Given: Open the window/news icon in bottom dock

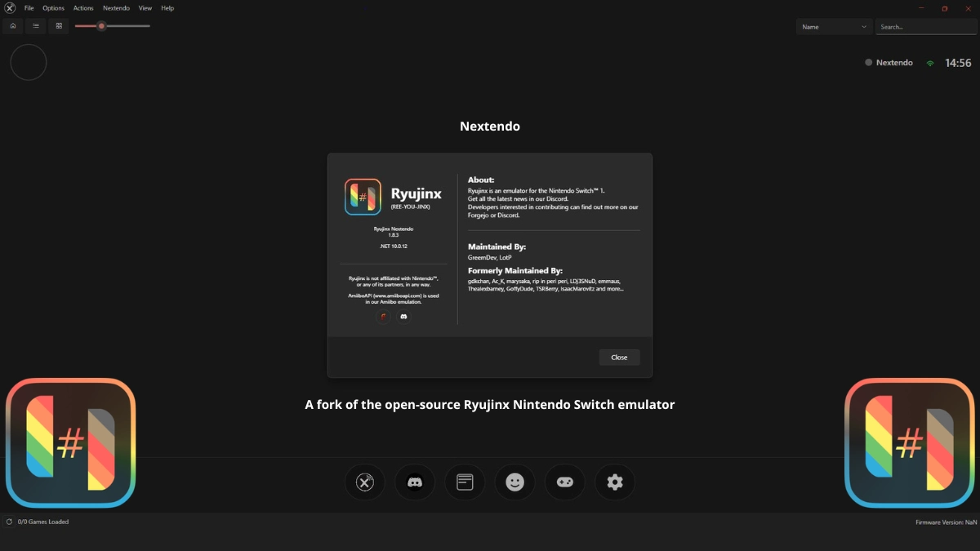Looking at the screenshot, I should click(465, 482).
